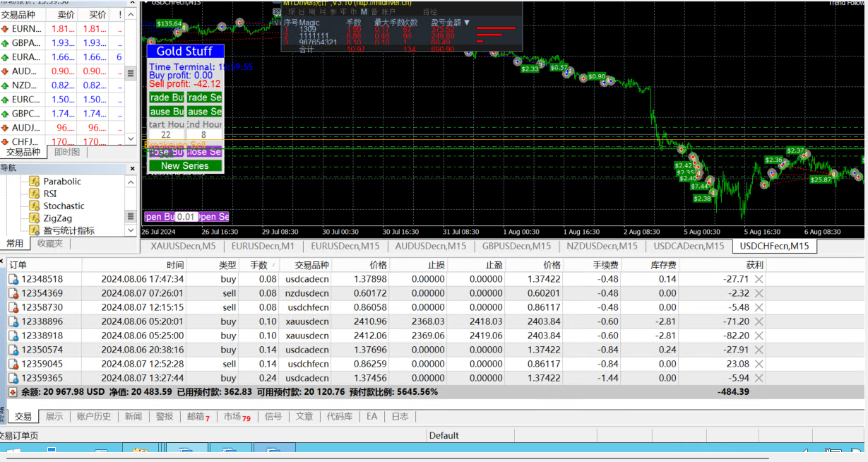This screenshot has width=868, height=462.
Task: Open the 账户历史 terminal tab
Action: (x=93, y=417)
